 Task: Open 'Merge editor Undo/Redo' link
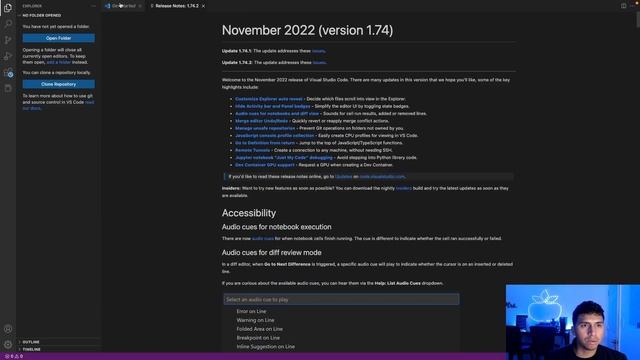pyautogui.click(x=261, y=121)
